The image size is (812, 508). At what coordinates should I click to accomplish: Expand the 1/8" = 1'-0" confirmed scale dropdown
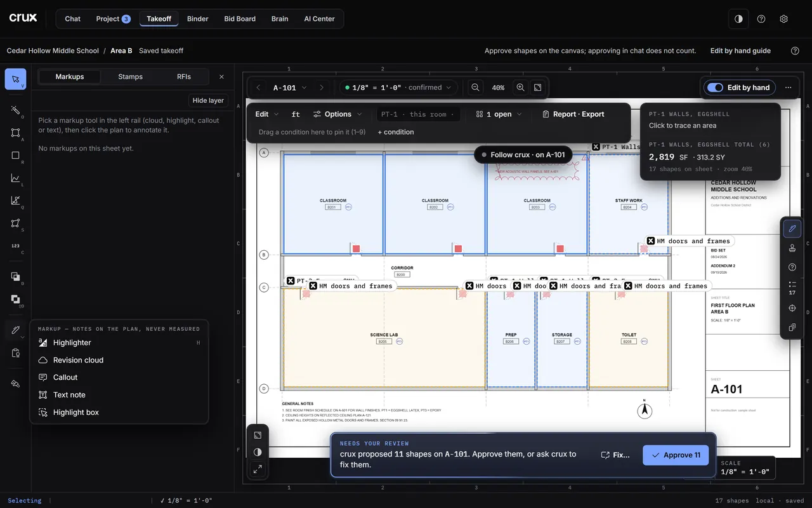398,88
